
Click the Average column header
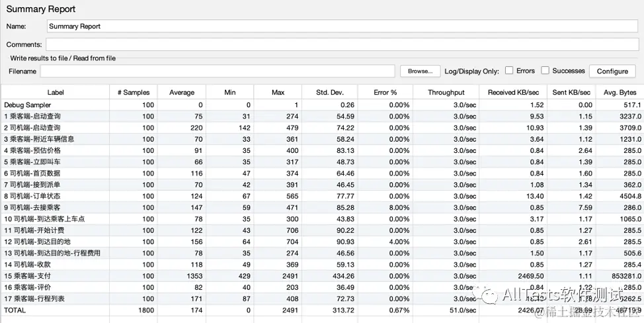(182, 93)
